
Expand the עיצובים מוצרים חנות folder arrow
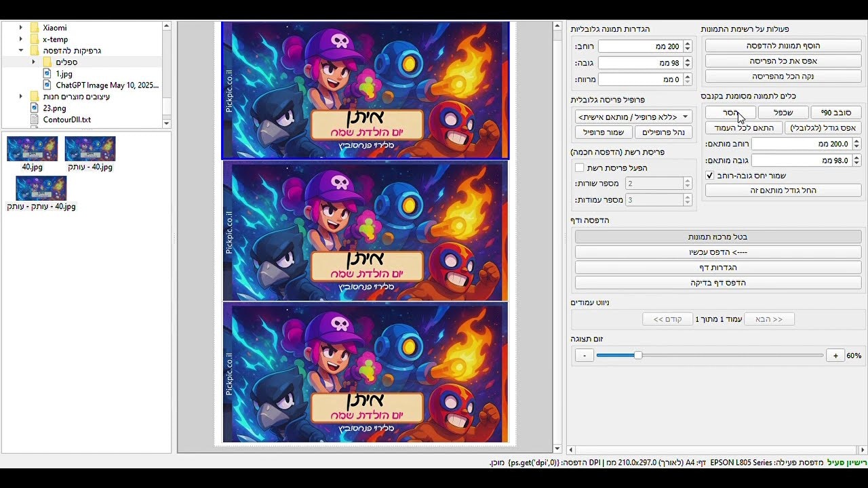point(20,97)
